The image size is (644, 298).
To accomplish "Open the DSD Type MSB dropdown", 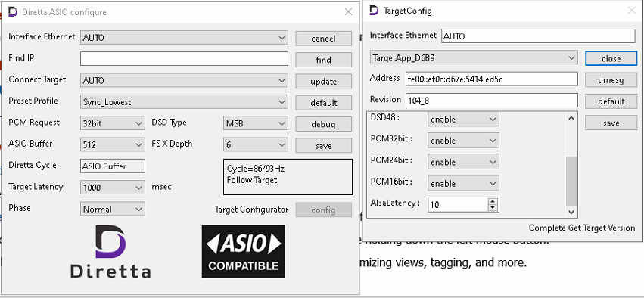I will [x=256, y=123].
